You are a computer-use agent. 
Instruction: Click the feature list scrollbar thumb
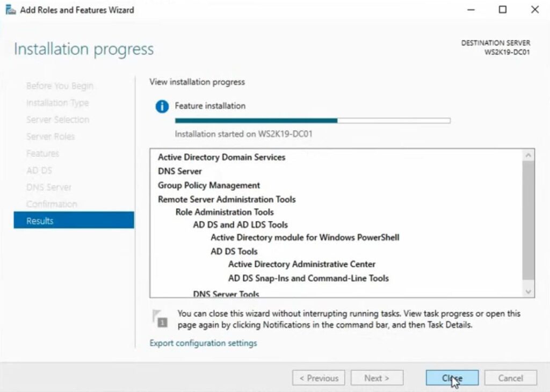529,220
